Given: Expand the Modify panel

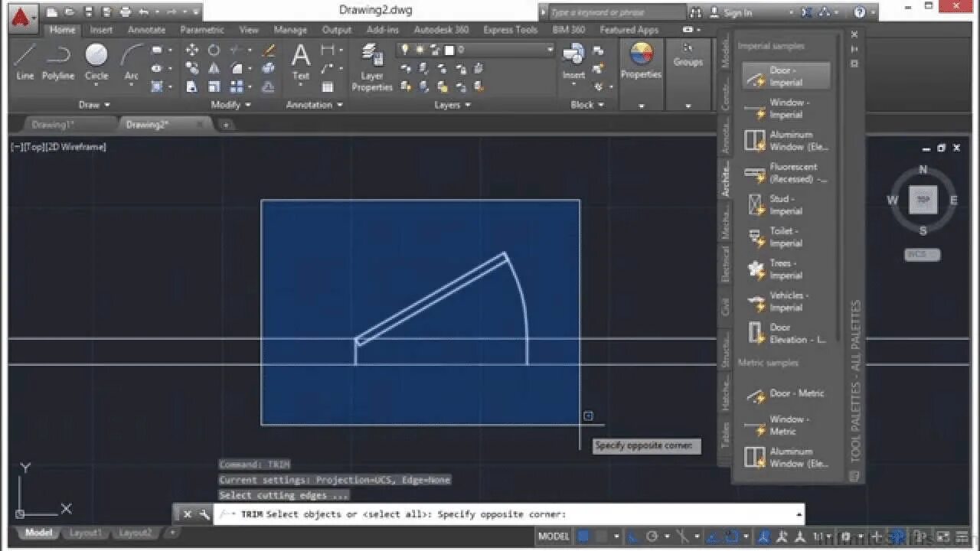Looking at the screenshot, I should coord(230,105).
